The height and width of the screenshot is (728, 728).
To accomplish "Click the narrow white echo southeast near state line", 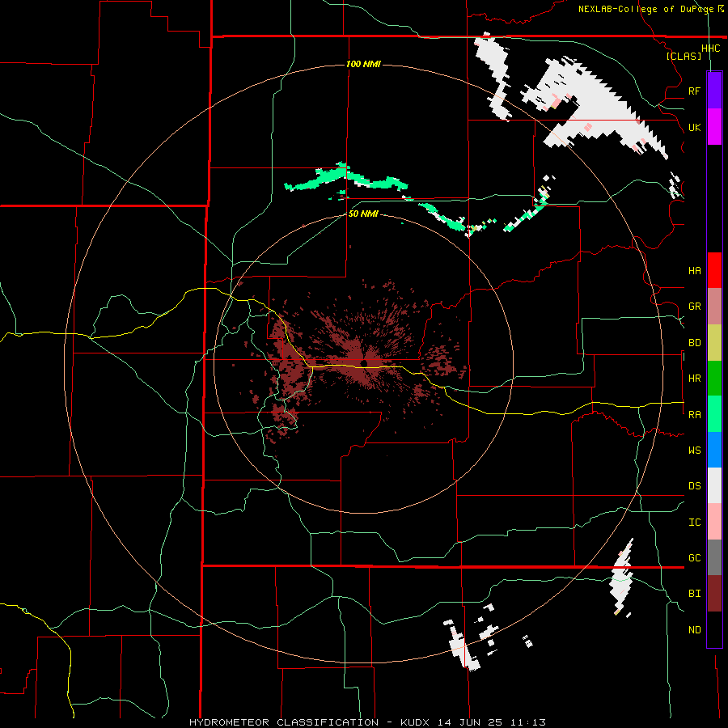I will 622,578.
